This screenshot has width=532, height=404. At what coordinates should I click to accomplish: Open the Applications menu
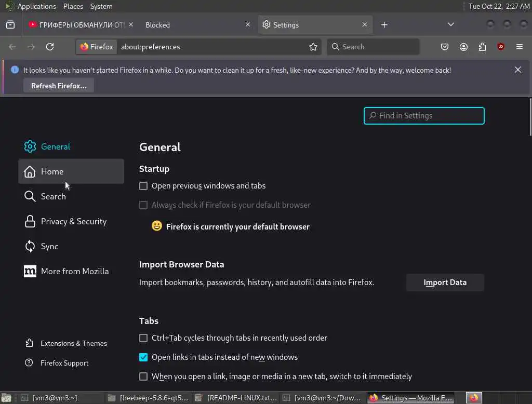(x=36, y=6)
